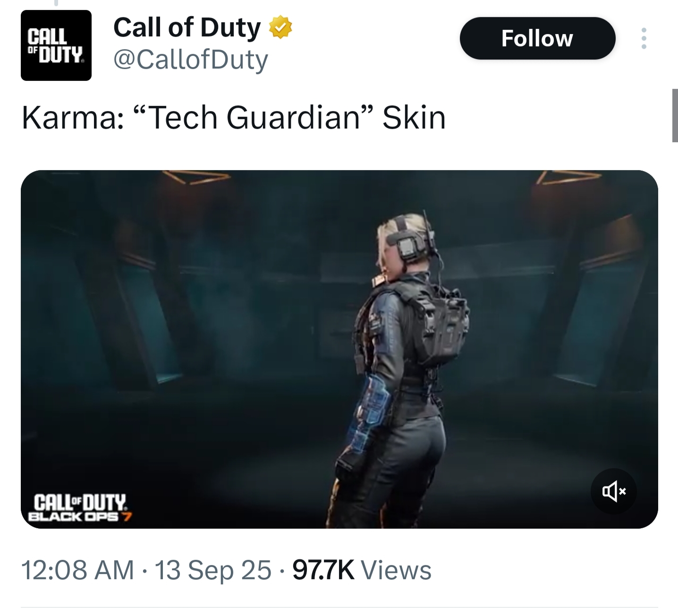Click the vertical scrollbar on the right edge

click(675, 115)
